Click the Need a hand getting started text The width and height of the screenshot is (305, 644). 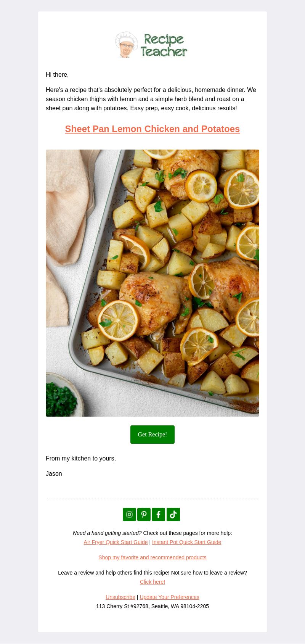(107, 533)
